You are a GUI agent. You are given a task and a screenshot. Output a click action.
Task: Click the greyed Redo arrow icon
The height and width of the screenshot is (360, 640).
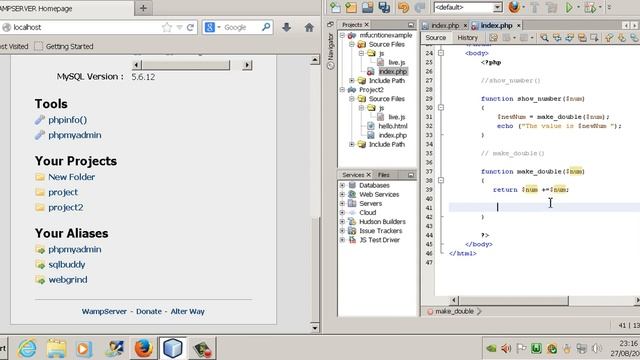419,7
